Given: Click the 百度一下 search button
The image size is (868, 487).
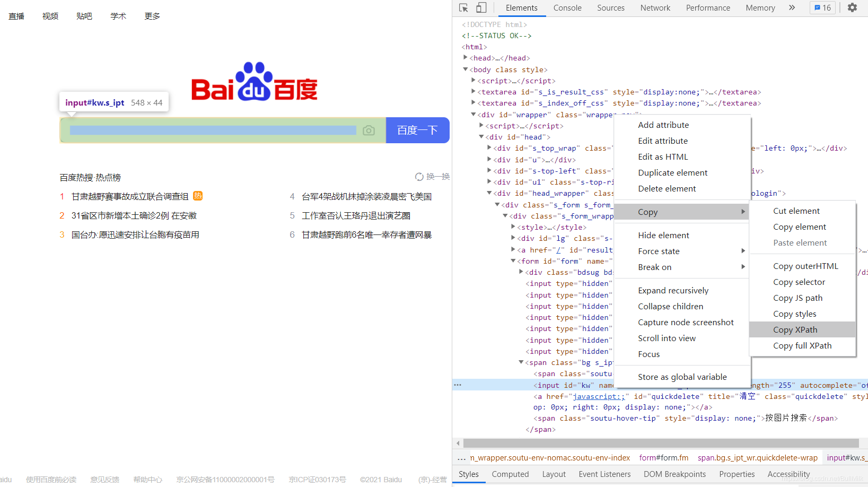Looking at the screenshot, I should (417, 130).
